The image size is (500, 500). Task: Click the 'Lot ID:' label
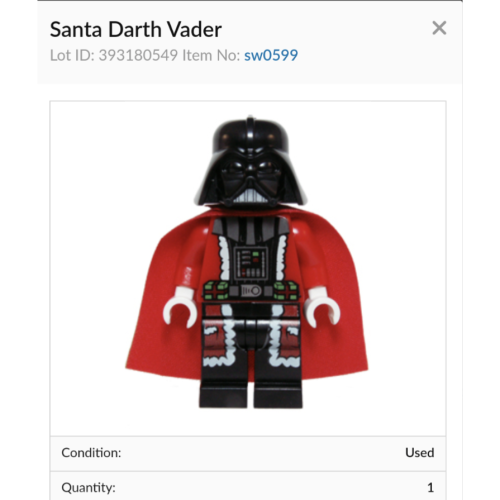point(72,55)
